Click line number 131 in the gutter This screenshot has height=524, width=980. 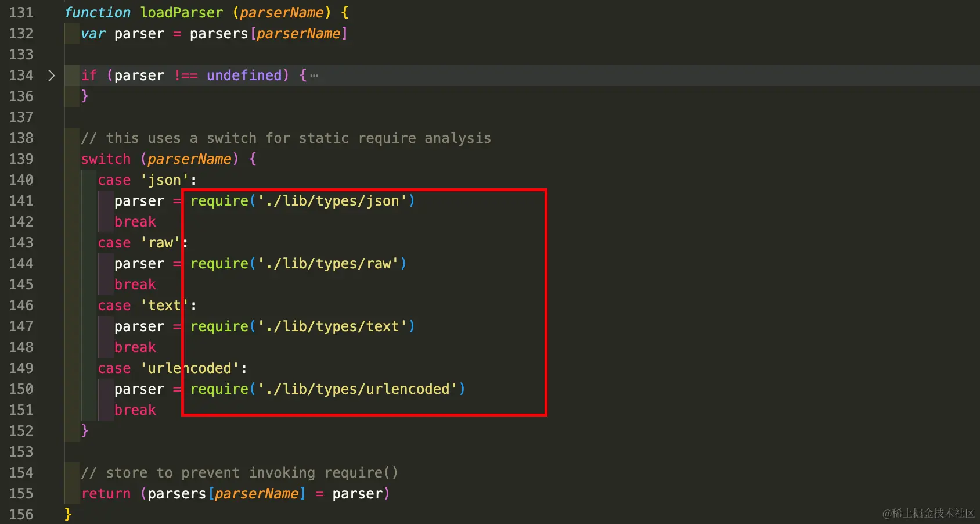(21, 13)
